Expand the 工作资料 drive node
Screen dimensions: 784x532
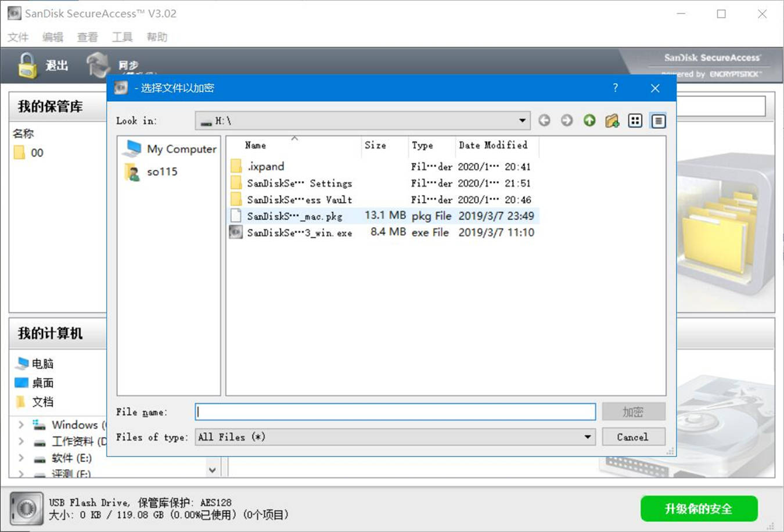click(21, 441)
